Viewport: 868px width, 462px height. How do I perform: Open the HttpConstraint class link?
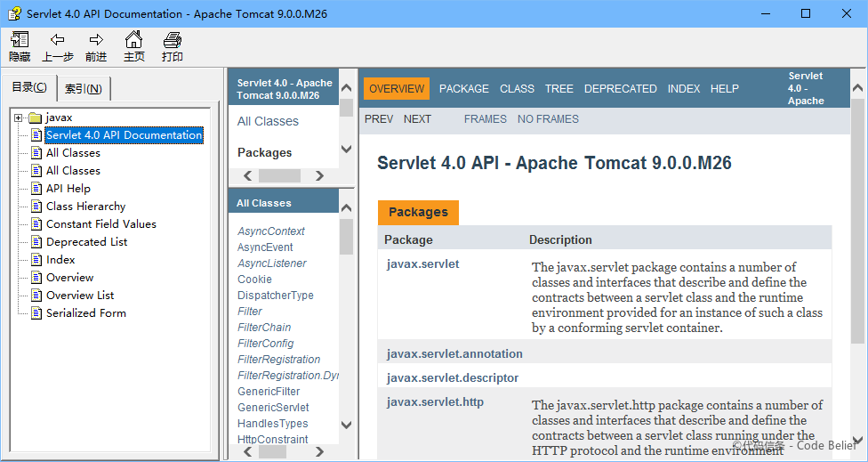click(x=272, y=439)
